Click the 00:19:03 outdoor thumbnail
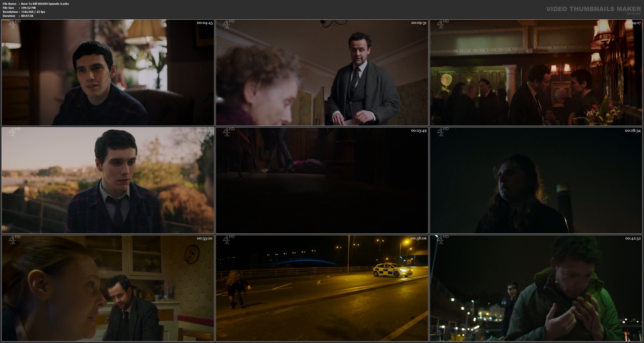644x343 pixels. (x=108, y=180)
